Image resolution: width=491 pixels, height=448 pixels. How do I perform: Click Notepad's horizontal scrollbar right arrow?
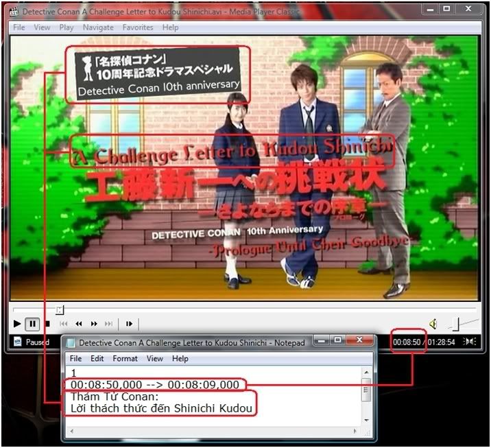[356, 432]
